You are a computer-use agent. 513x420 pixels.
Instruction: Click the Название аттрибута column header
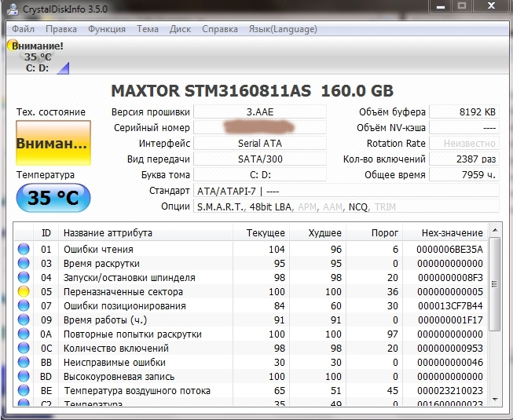[x=145, y=232]
